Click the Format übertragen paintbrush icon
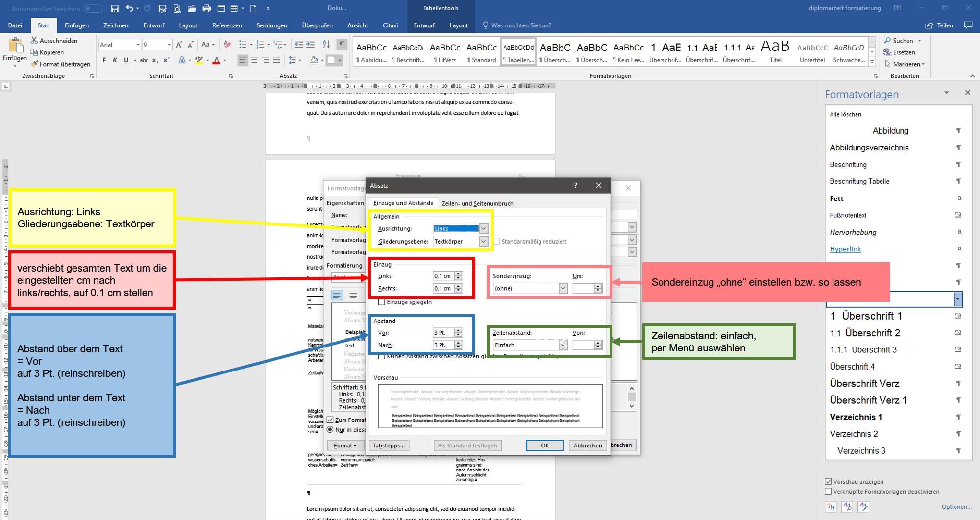The image size is (980, 520). 34,64
